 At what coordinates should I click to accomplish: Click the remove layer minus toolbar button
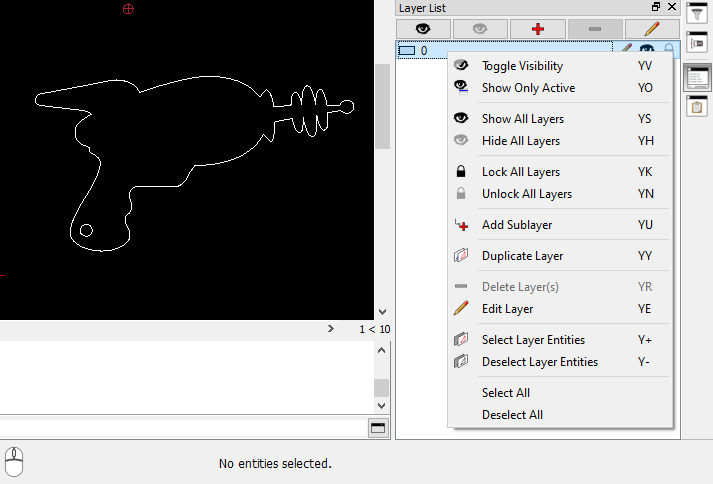[595, 29]
